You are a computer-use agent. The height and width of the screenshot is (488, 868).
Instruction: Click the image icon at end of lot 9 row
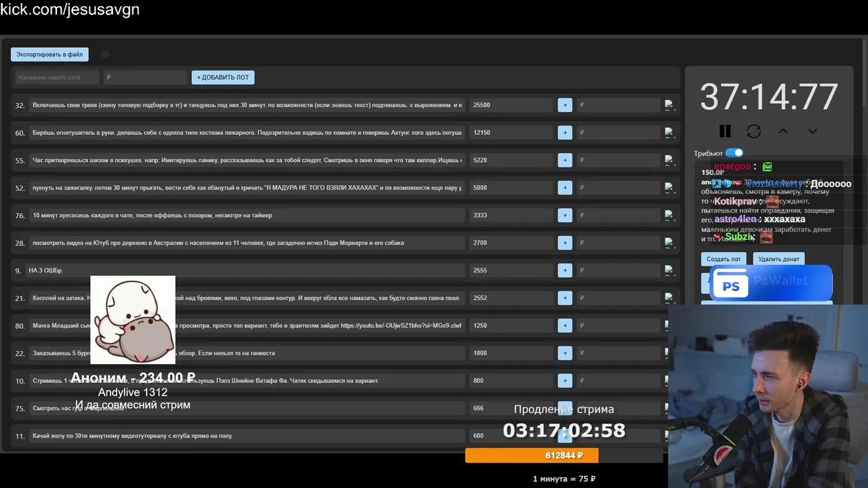coord(669,270)
